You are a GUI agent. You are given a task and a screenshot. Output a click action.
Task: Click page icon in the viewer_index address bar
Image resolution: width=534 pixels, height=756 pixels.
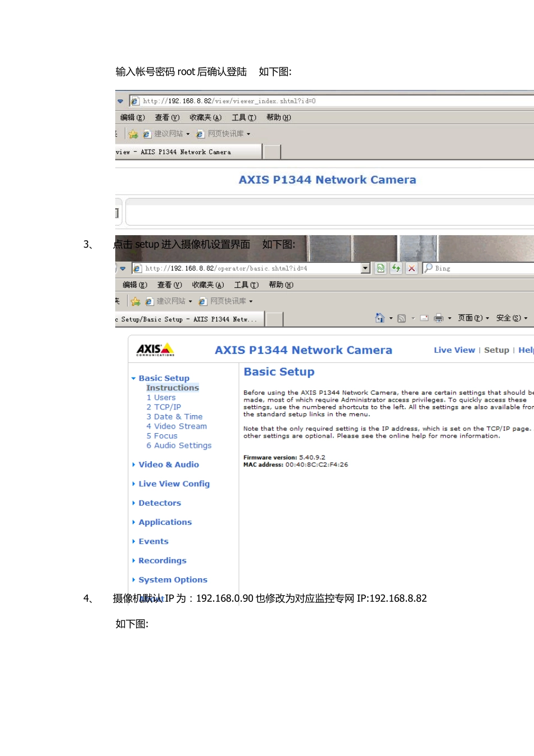tap(135, 101)
